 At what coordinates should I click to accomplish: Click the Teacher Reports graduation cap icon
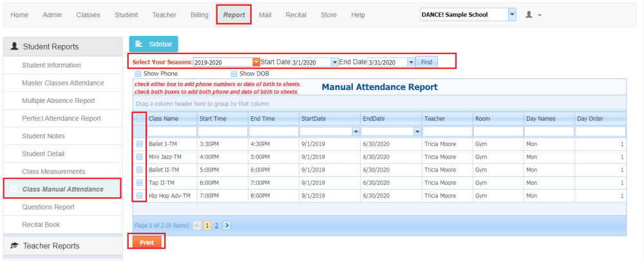coord(15,246)
